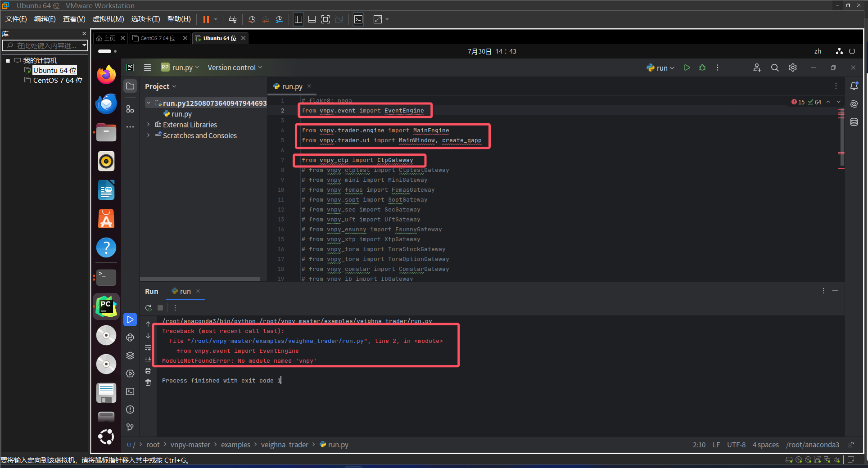The height and width of the screenshot is (468, 868).
Task: Open the More Actions menu beside the debug icon
Action: coord(718,67)
